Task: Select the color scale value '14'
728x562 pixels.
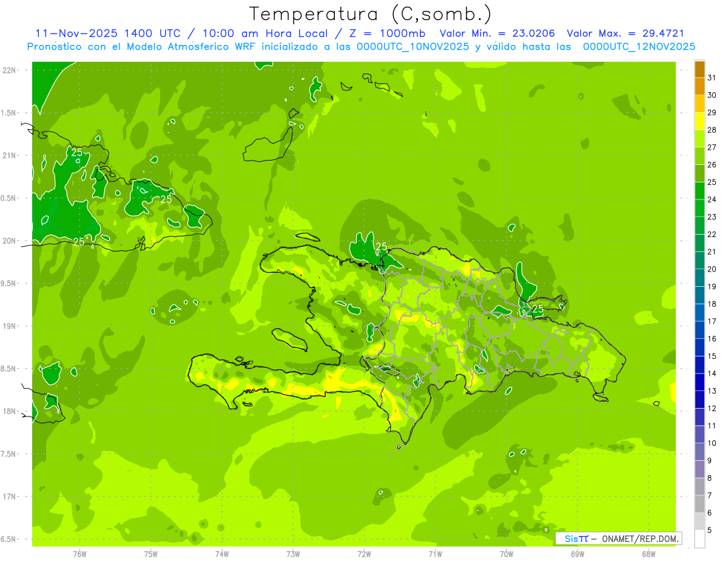Action: coord(712,374)
